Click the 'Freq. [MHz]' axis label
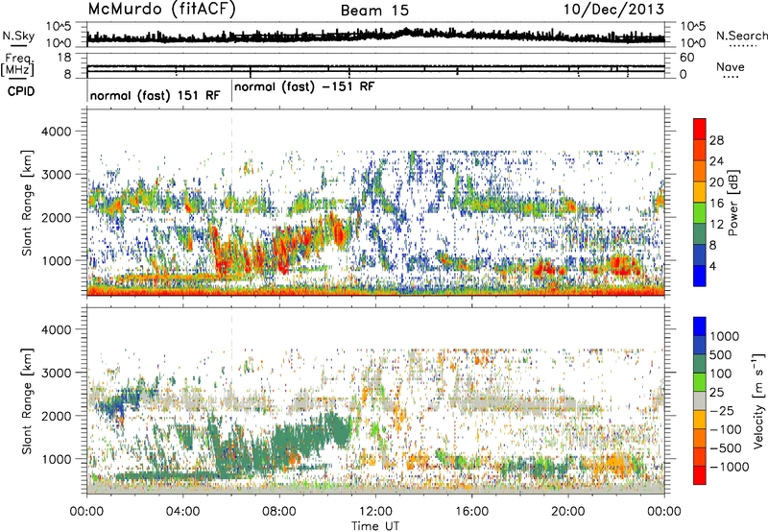Screen dimensions: 768x532 click(x=17, y=64)
